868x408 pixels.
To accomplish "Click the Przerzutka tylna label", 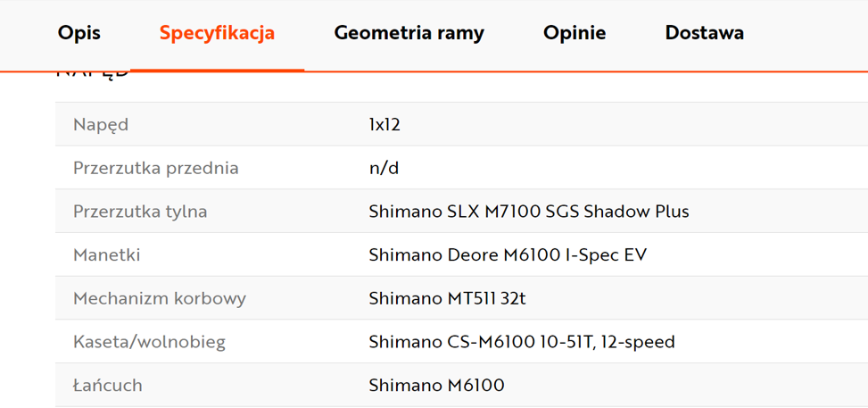I will click(140, 212).
